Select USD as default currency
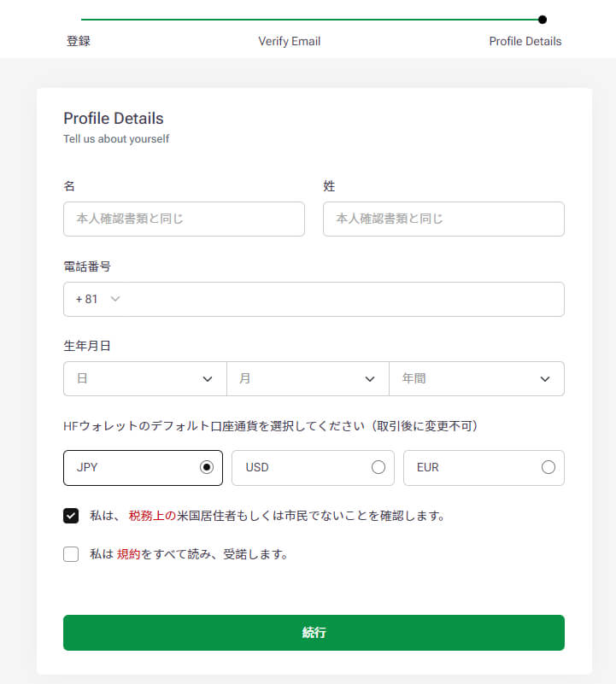Image resolution: width=616 pixels, height=684 pixels. pyautogui.click(x=313, y=467)
